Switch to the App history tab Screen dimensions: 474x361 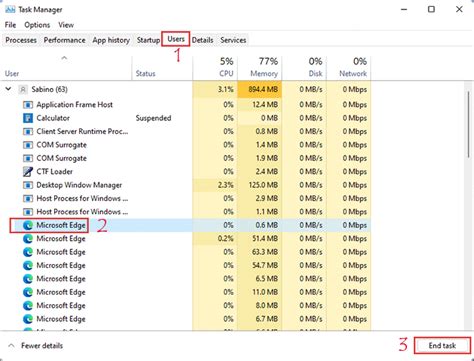pyautogui.click(x=111, y=40)
